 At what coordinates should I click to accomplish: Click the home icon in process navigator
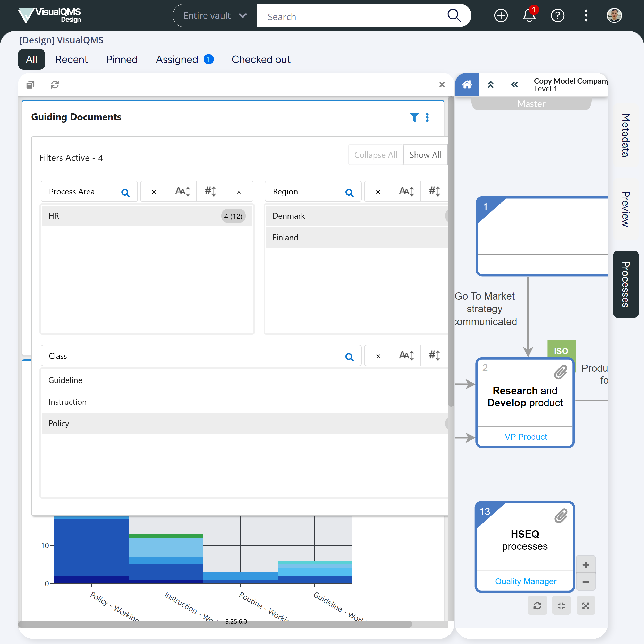[x=467, y=85]
